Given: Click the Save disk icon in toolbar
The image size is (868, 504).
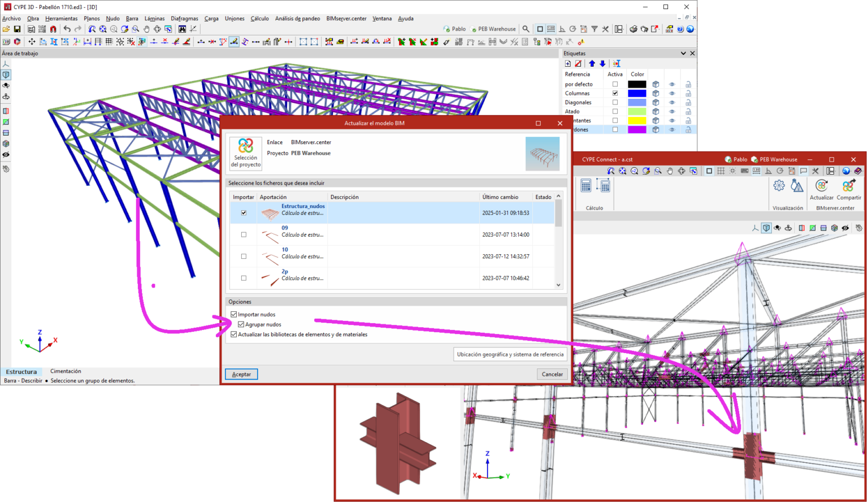Looking at the screenshot, I should coord(17,29).
